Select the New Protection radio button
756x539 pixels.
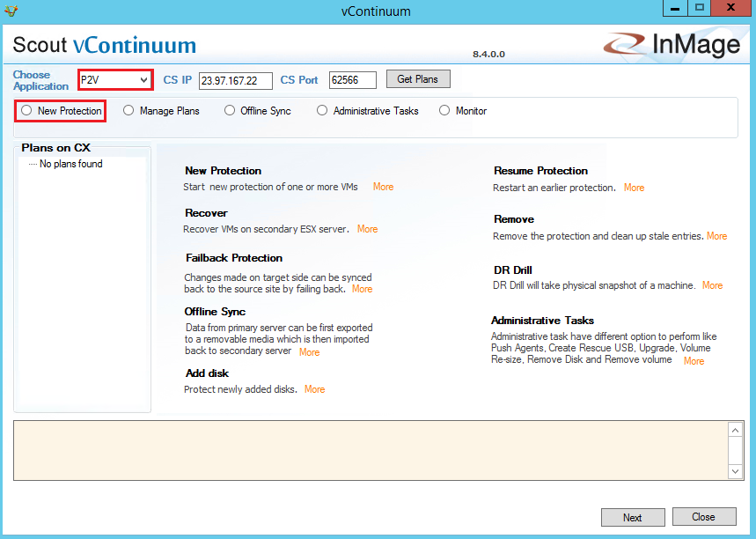pyautogui.click(x=26, y=111)
